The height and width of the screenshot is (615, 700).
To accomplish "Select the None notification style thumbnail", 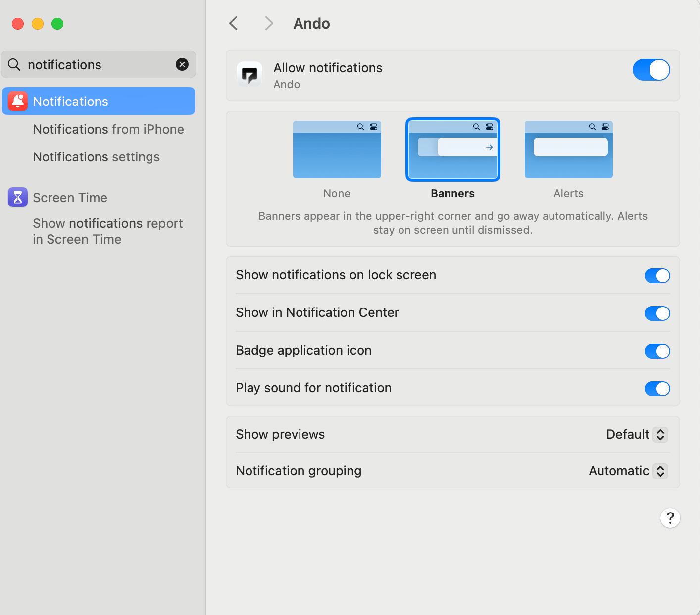I will (337, 150).
